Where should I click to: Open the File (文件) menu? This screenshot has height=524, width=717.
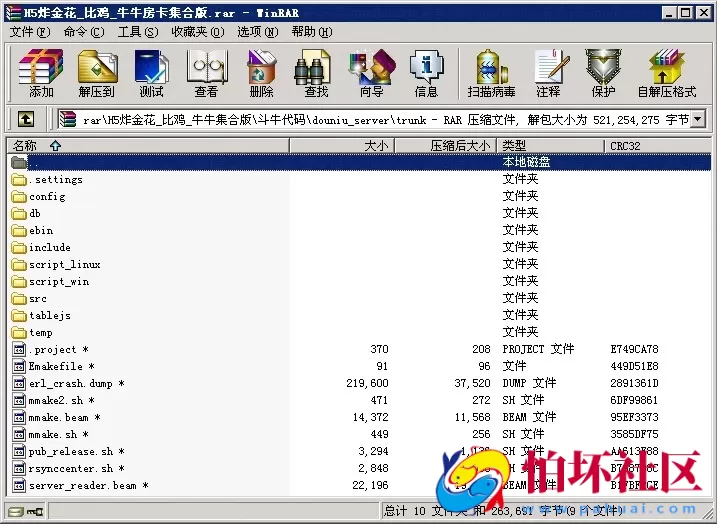pos(30,32)
